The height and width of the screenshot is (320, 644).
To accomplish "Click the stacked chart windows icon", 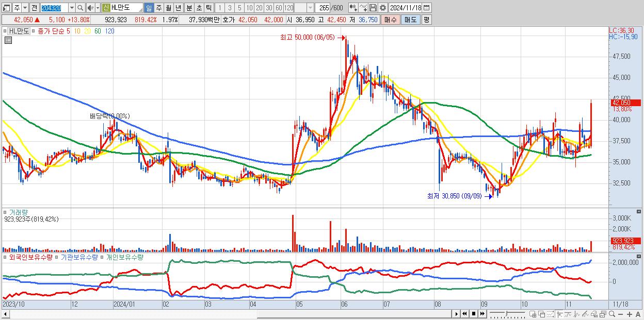I will point(603,314).
